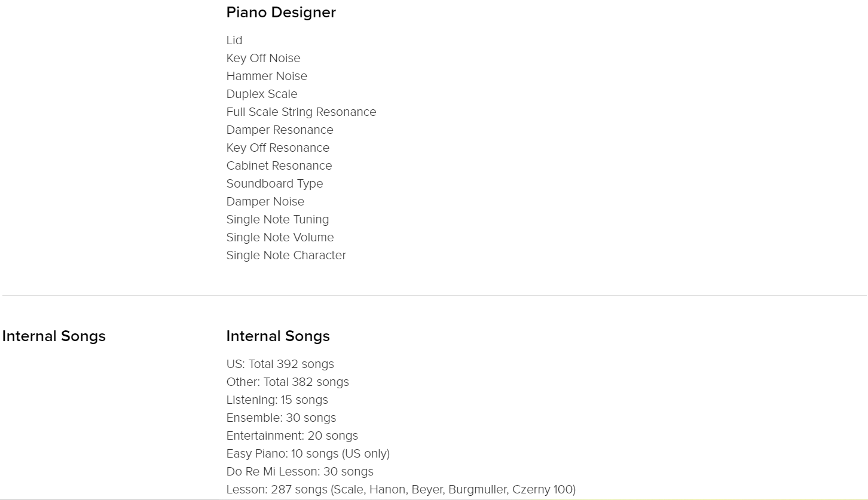Viewport: 868px width, 500px height.
Task: Click Ensemble: 30 songs text
Action: [x=281, y=418]
